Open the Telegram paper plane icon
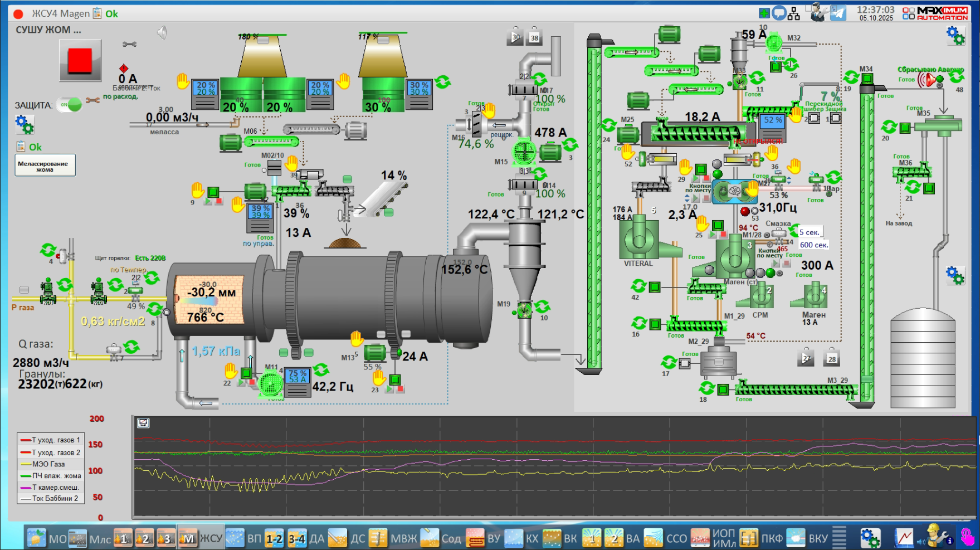 click(838, 13)
